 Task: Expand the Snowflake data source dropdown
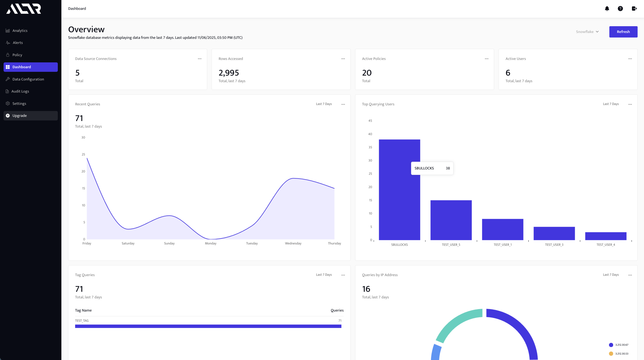pyautogui.click(x=587, y=32)
